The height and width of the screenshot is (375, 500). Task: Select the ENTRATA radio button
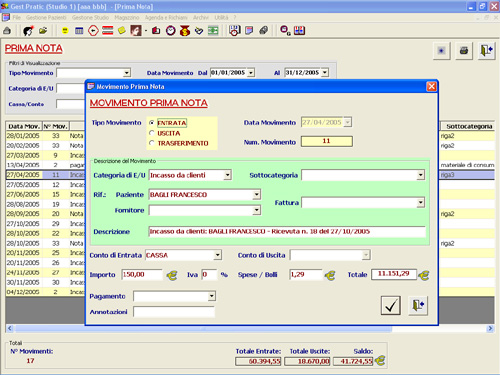tap(152, 123)
